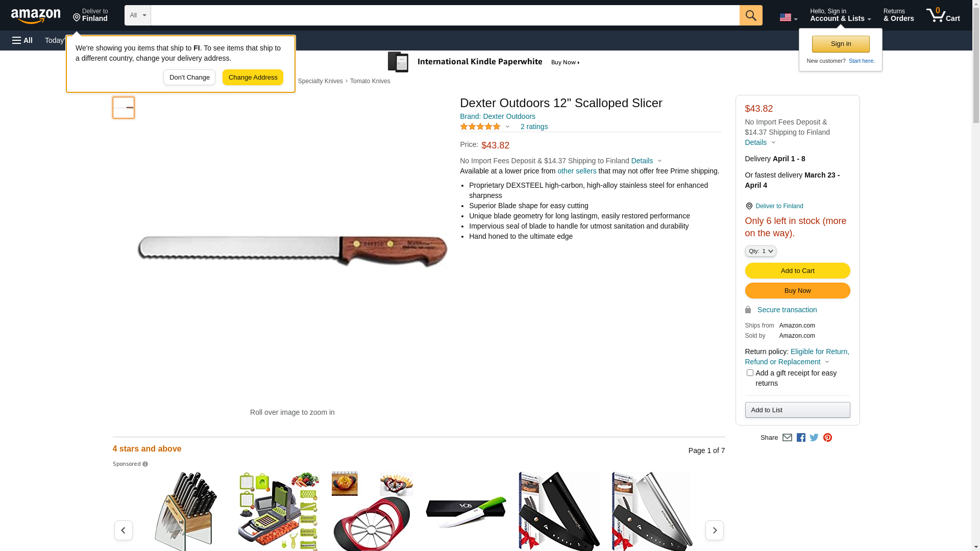980x551 pixels.
Task: Open the 2 ratings link
Action: click(534, 127)
